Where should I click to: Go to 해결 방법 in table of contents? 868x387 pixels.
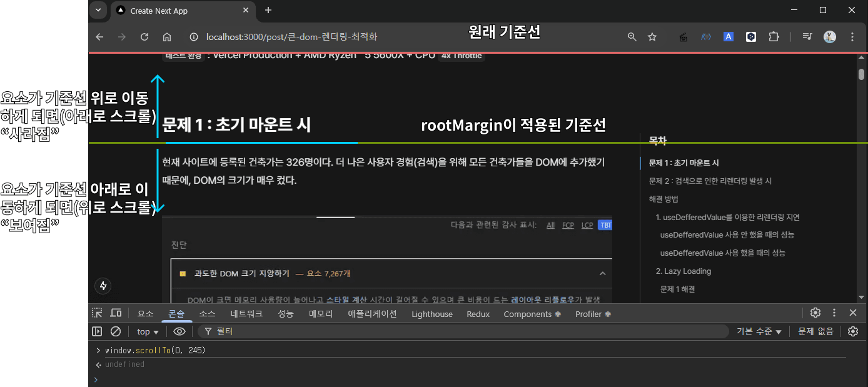(x=664, y=199)
